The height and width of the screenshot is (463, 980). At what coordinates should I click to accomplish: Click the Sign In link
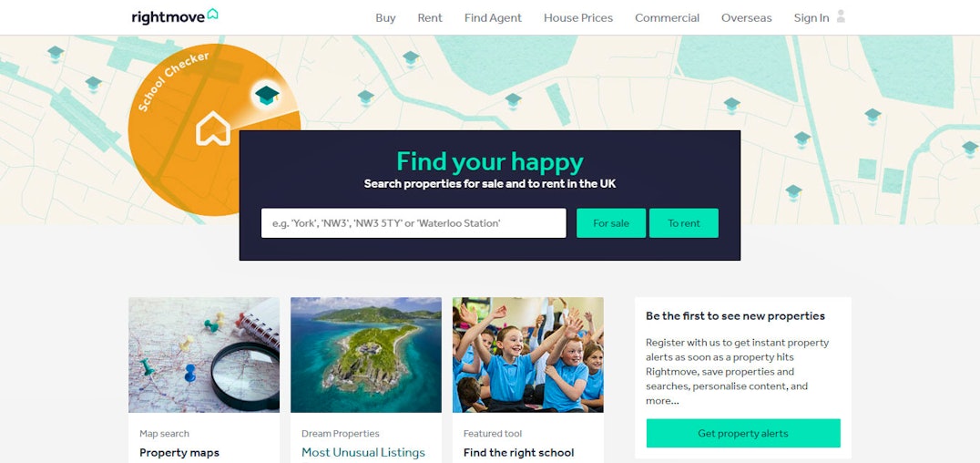(x=812, y=17)
